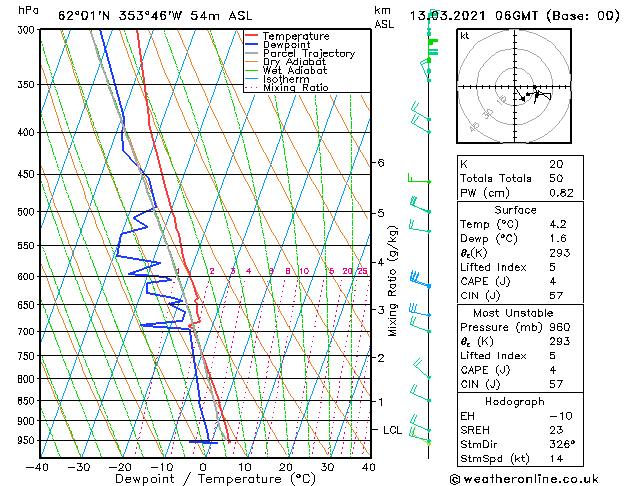Click the red Temperature legend line swatch
Image resolution: width=629 pixels, height=486 pixels.
[252, 36]
